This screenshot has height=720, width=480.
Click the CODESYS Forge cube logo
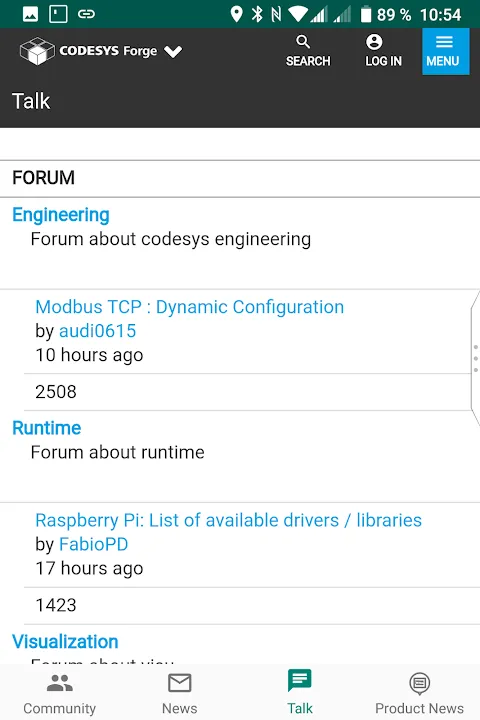pos(37,51)
